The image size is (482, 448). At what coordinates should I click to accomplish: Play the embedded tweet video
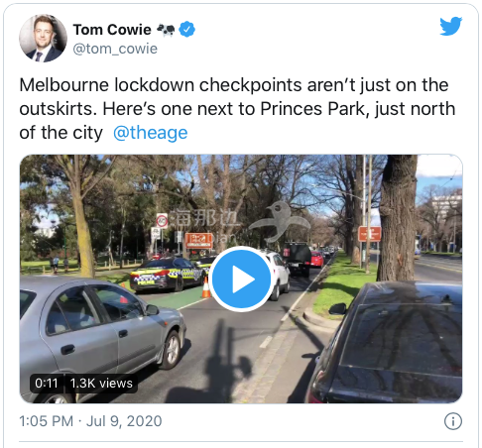coord(241,280)
